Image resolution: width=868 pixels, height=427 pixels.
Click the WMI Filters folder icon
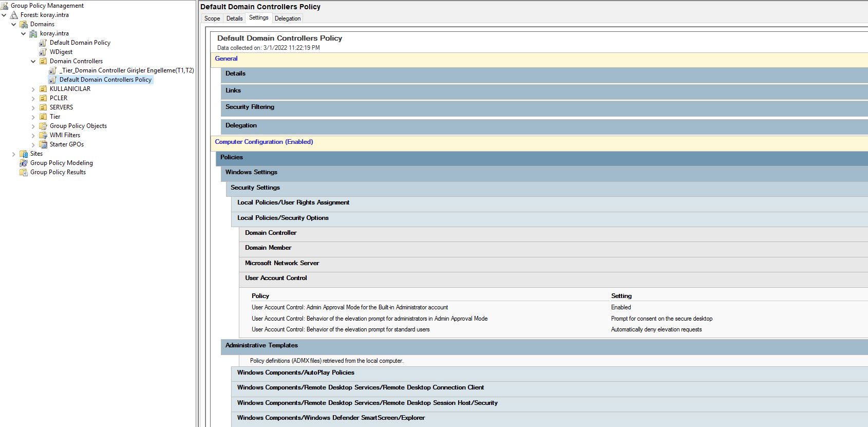(x=43, y=135)
